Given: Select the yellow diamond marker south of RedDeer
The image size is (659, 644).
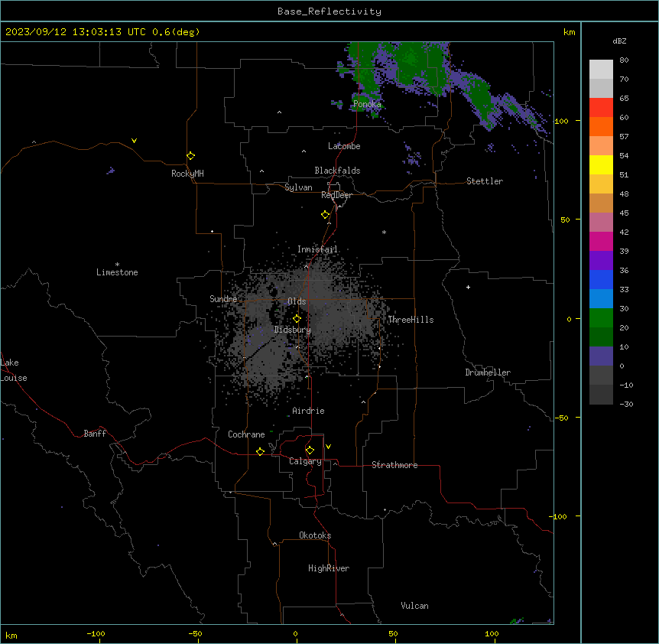Looking at the screenshot, I should tap(326, 215).
